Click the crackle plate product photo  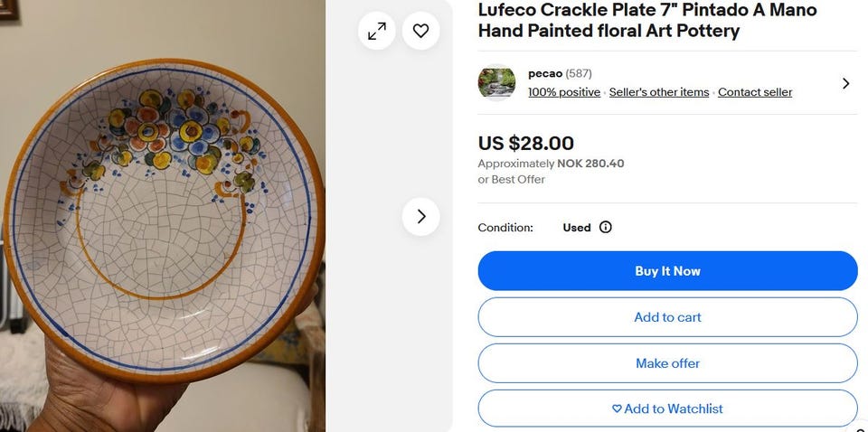click(x=163, y=217)
